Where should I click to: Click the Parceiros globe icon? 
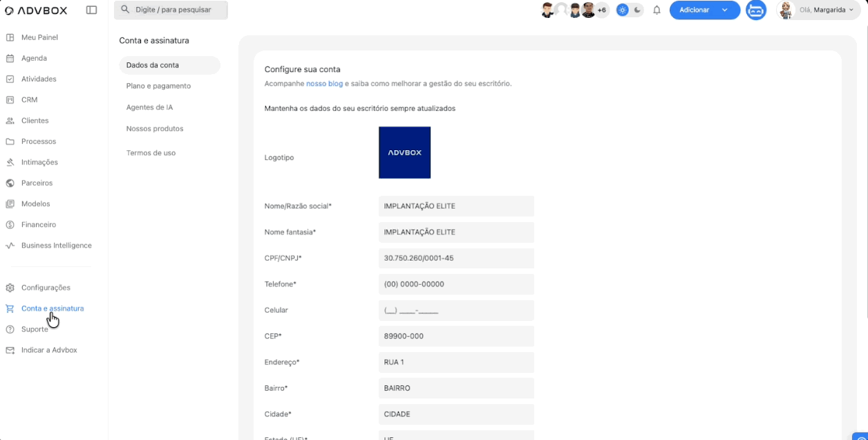click(10, 183)
